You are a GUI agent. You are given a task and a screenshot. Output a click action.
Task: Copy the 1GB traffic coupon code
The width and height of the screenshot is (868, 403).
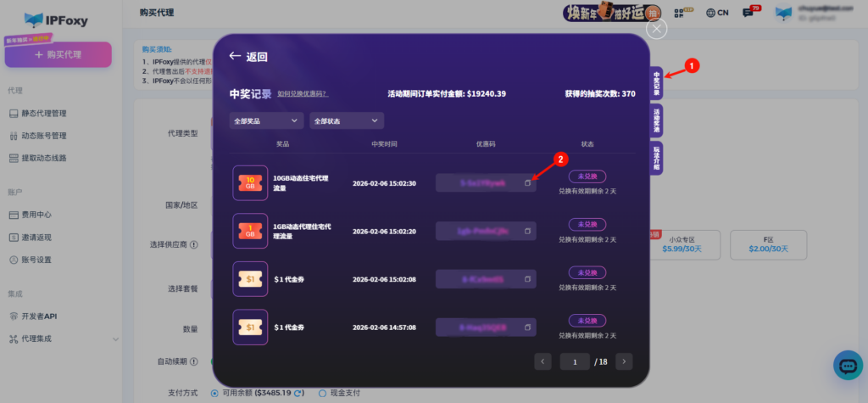click(527, 231)
